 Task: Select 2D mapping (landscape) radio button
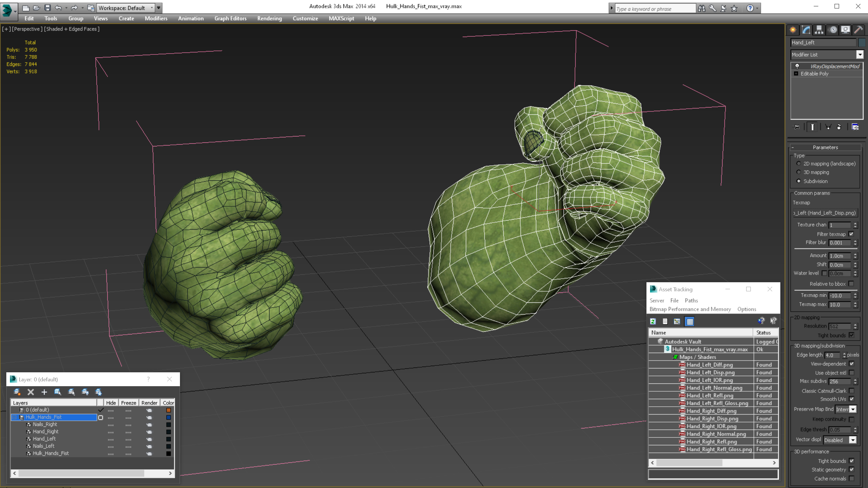point(799,163)
